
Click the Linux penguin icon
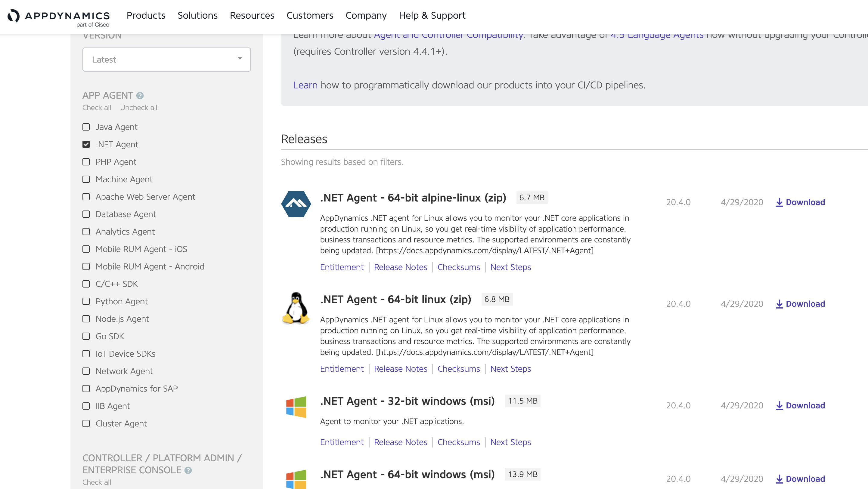[296, 308]
